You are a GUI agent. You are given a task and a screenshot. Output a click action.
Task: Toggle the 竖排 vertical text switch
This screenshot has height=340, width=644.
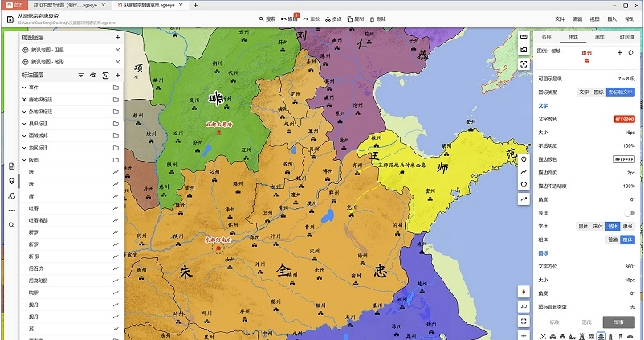tap(630, 213)
